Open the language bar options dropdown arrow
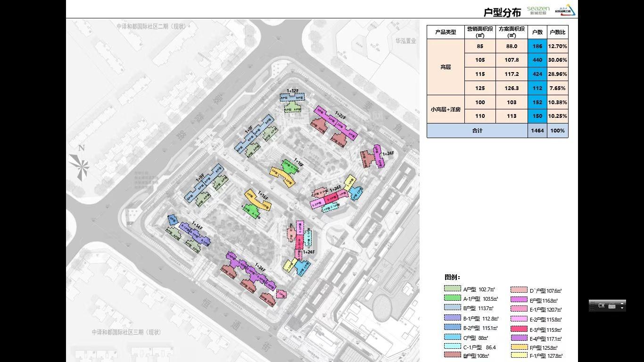Viewport: 644px width, 362px height. point(622,308)
